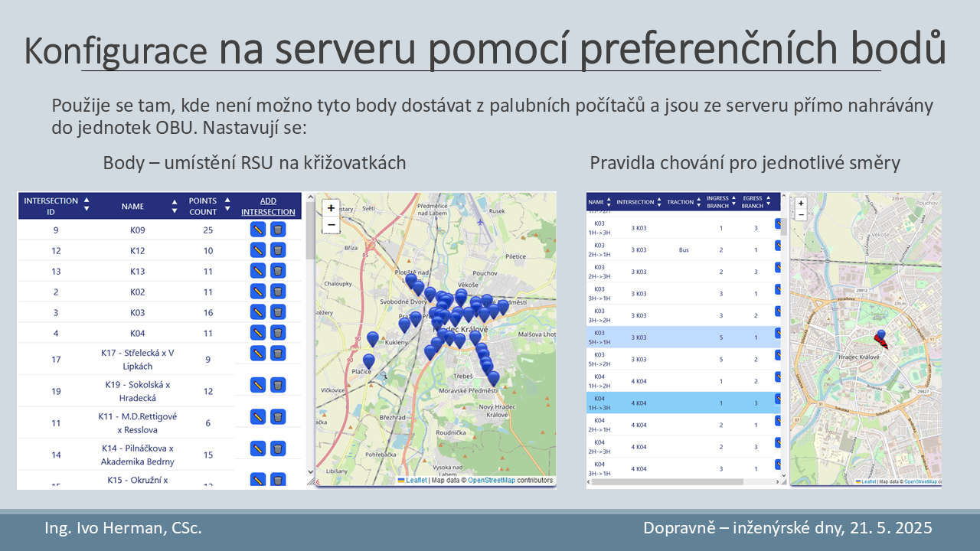Delete K19 - Sokolská x Hradecká
This screenshot has width=980, height=551.
(278, 385)
